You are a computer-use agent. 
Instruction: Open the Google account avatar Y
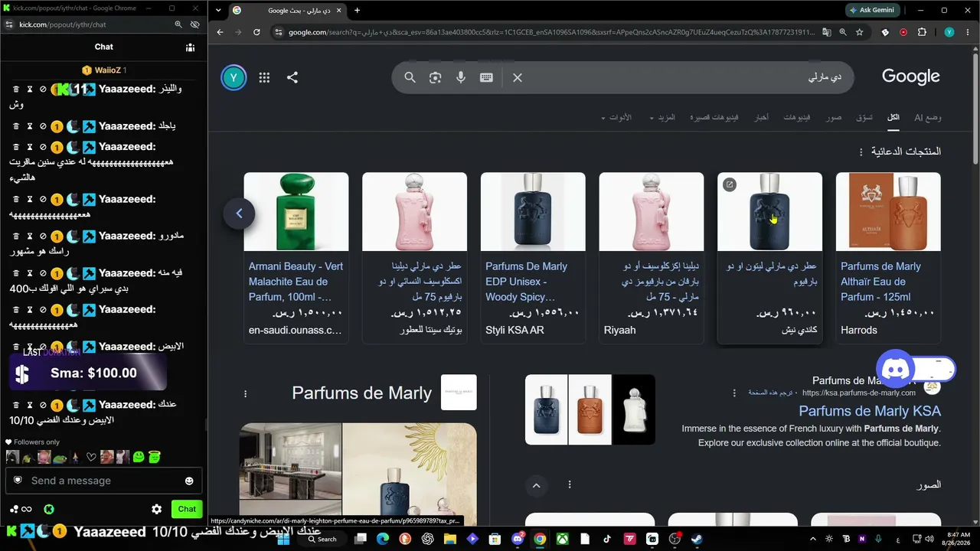coord(234,77)
